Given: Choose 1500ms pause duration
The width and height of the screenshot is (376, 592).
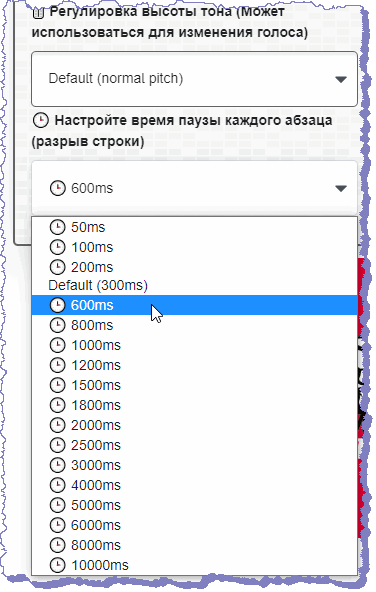Looking at the screenshot, I should click(194, 385).
